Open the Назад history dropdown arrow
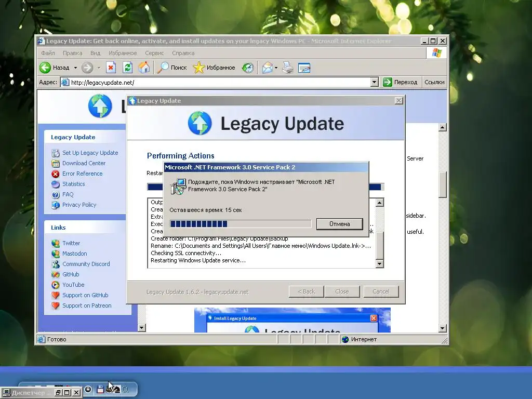 pos(75,68)
